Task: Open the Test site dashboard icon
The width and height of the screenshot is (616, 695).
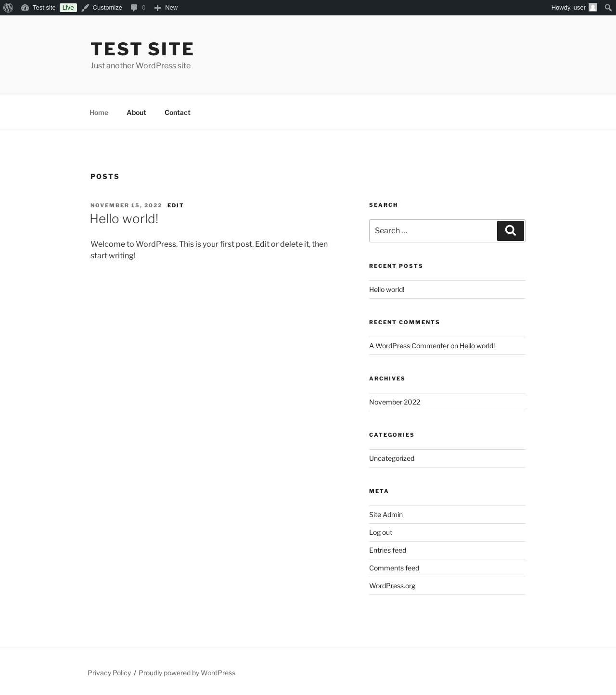Action: (25, 8)
